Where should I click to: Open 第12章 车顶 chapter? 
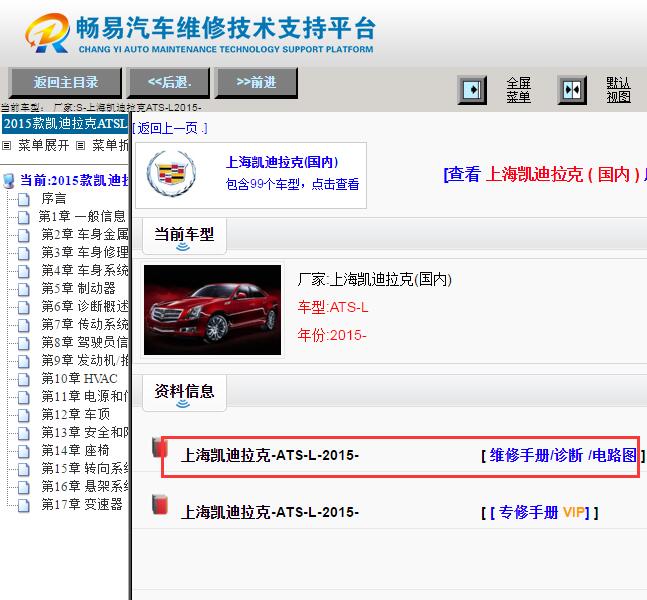[x=76, y=414]
